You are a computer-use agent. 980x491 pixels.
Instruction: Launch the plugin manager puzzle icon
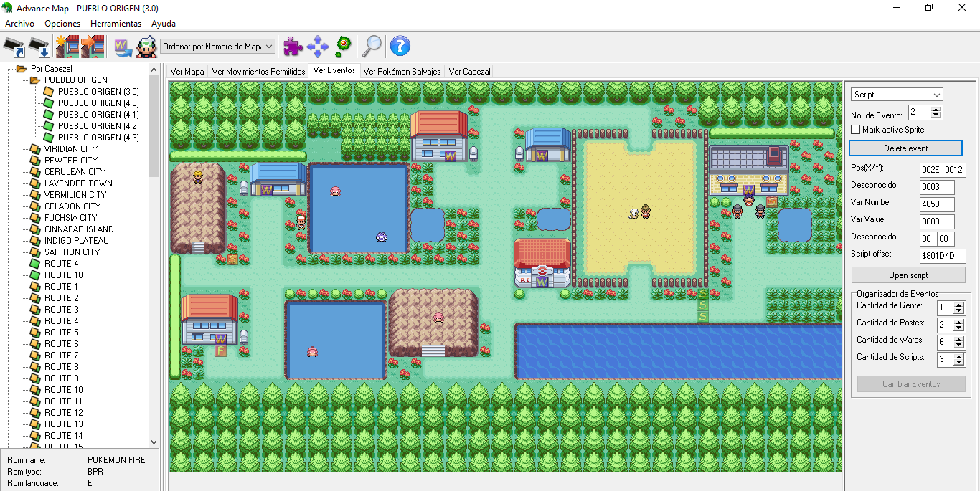point(292,46)
